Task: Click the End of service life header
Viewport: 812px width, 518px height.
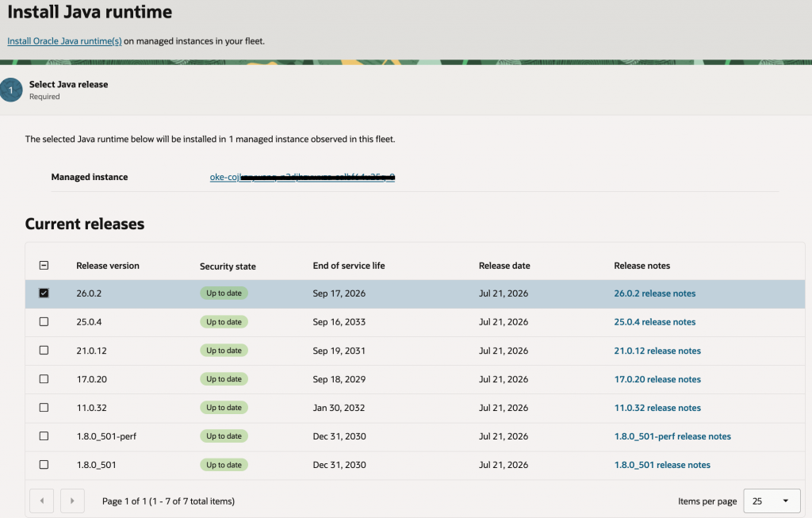Action: click(349, 265)
